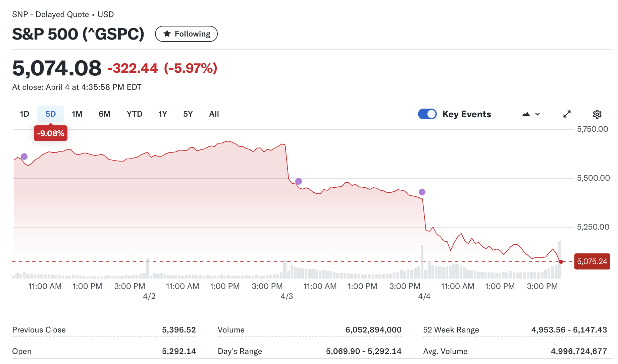This screenshot has height=364, width=618.
Task: Click the Previous Close label
Action: point(39,330)
